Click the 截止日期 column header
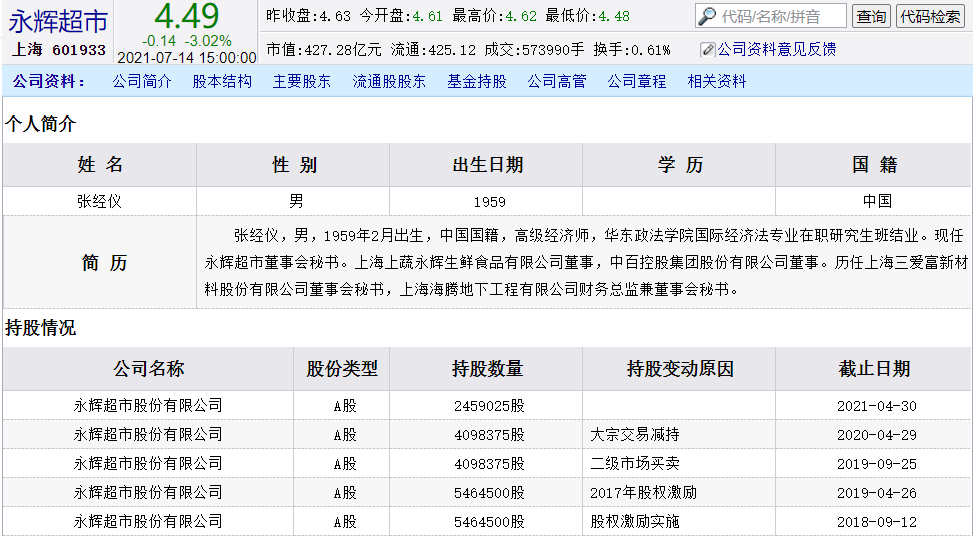 (875, 369)
